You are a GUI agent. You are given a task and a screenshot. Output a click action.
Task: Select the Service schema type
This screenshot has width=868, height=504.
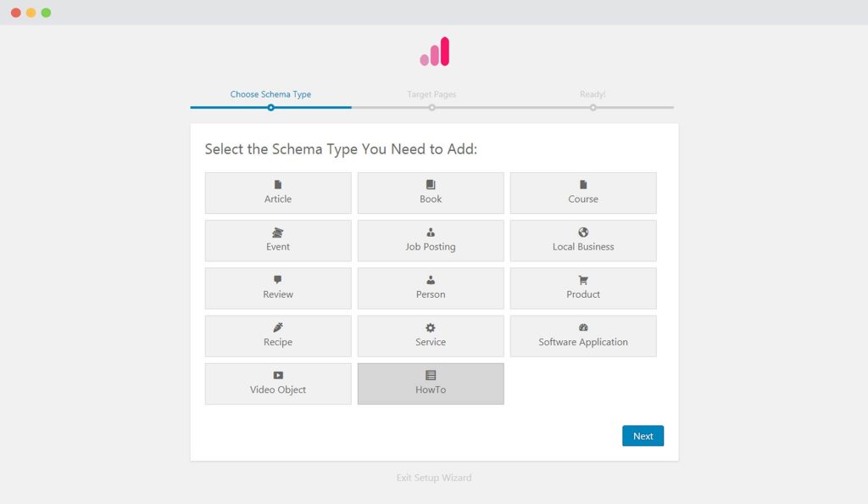[x=431, y=335]
